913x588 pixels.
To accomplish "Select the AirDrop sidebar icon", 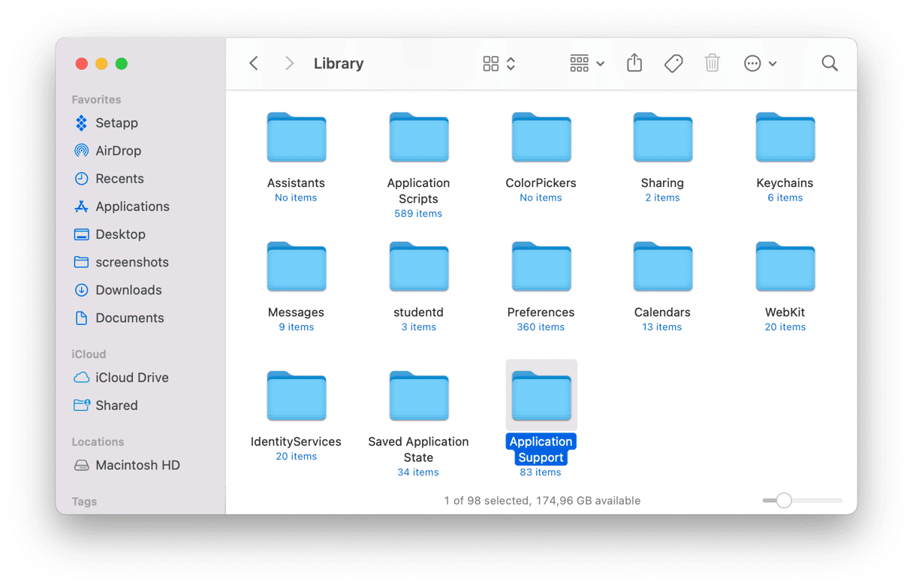I will tap(81, 151).
